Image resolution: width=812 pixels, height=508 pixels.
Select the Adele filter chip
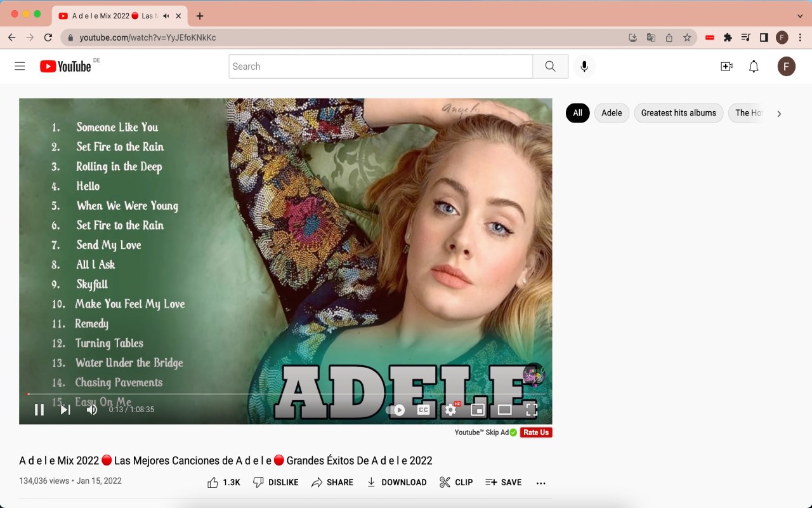pos(612,113)
